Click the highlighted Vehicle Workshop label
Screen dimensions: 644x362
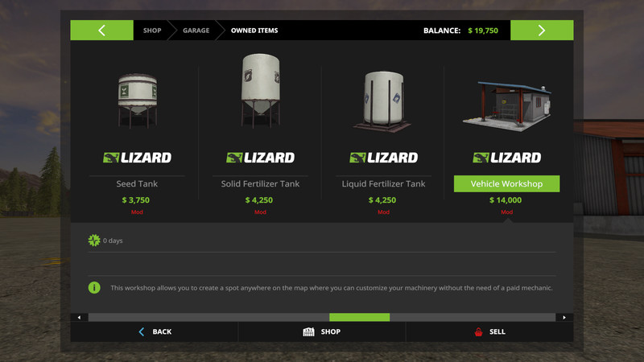coord(506,184)
